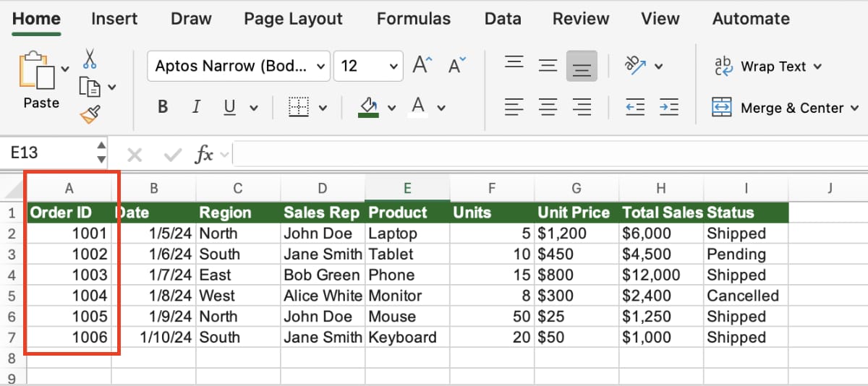The image size is (868, 386).
Task: Toggle Bold formatting
Action: tap(163, 108)
